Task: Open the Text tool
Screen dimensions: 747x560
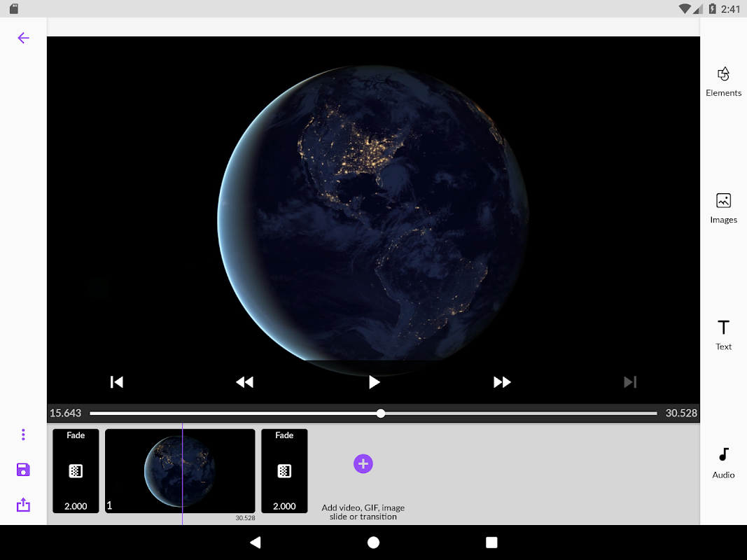Action: tap(723, 335)
